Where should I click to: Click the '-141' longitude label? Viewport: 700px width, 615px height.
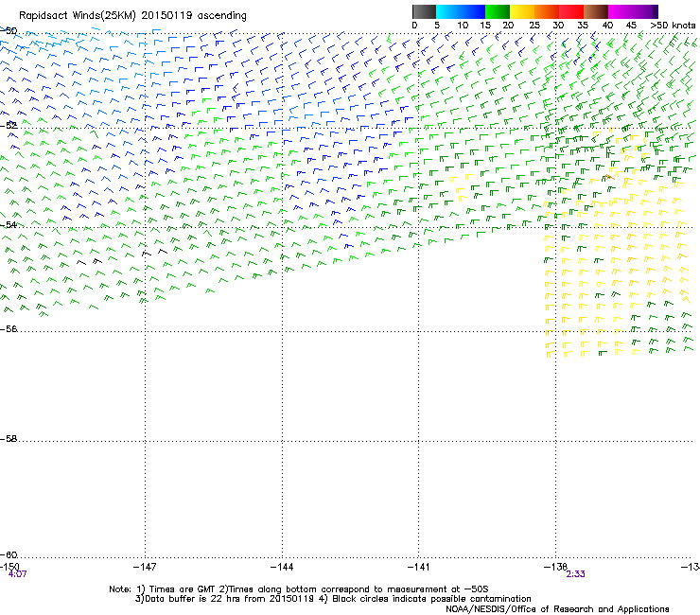pyautogui.click(x=418, y=567)
